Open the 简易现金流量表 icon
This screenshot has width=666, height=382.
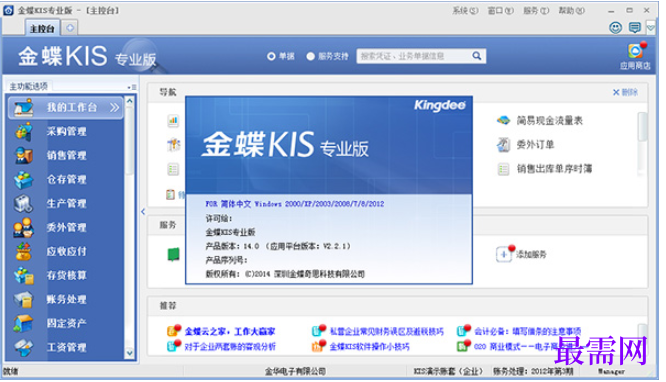point(503,121)
